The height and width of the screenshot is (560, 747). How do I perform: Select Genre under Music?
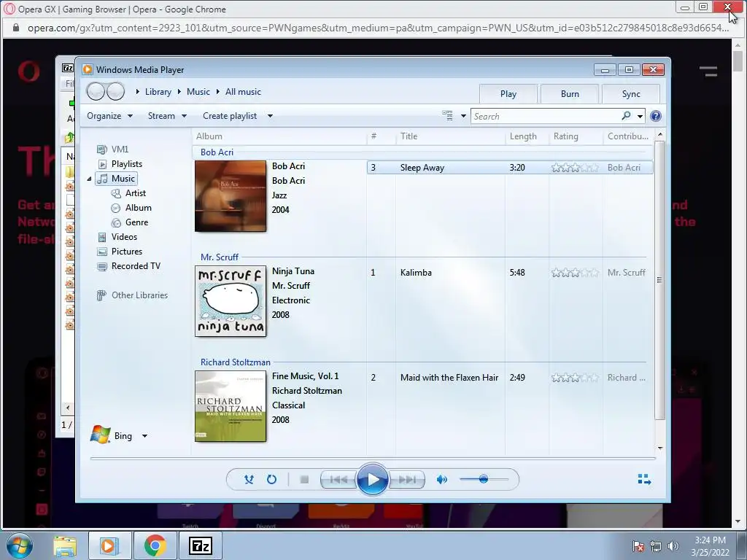pyautogui.click(x=130, y=222)
